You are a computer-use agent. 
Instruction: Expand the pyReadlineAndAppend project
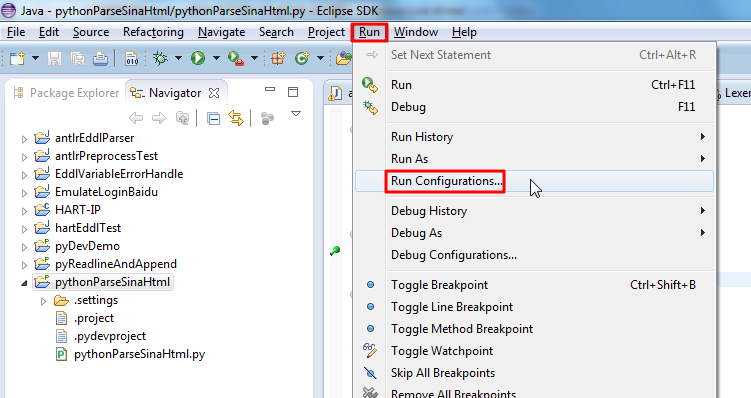click(x=24, y=265)
